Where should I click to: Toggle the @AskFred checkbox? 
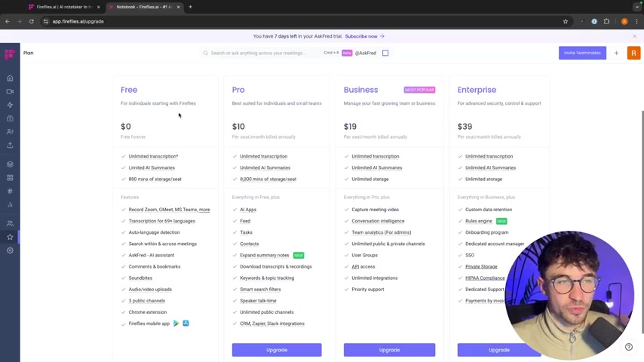pyautogui.click(x=385, y=53)
